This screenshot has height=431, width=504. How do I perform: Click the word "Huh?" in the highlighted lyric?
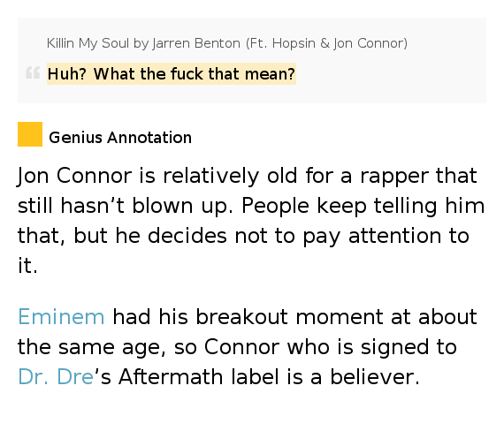tap(67, 74)
